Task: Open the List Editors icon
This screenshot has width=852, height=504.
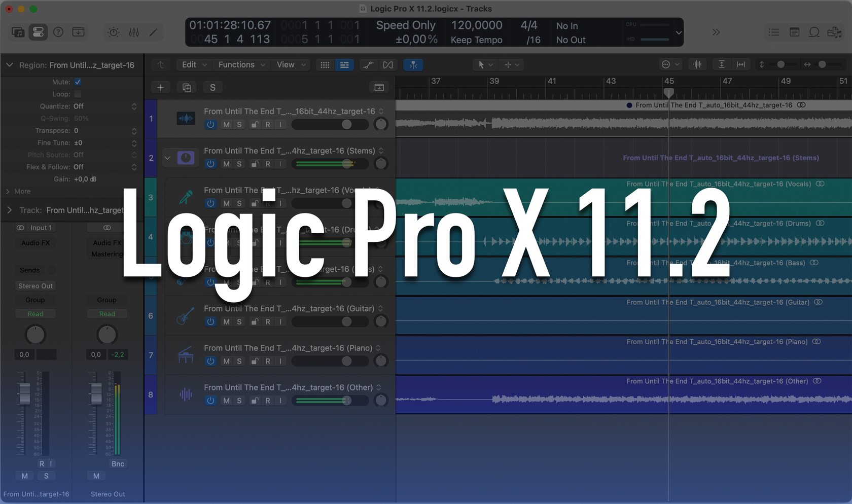Action: coord(774,32)
